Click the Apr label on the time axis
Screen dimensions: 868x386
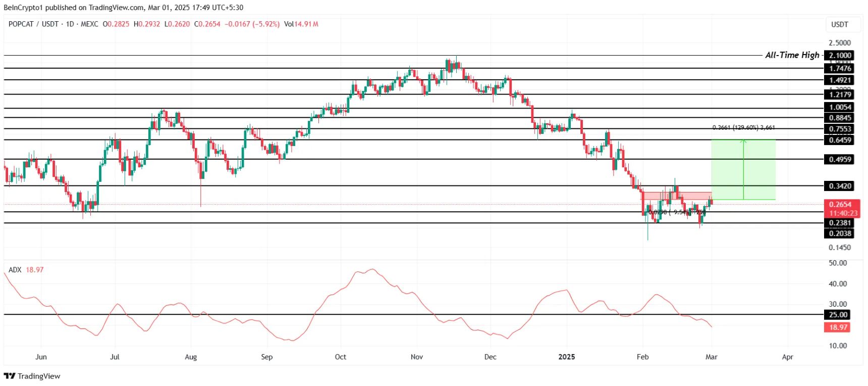click(787, 357)
